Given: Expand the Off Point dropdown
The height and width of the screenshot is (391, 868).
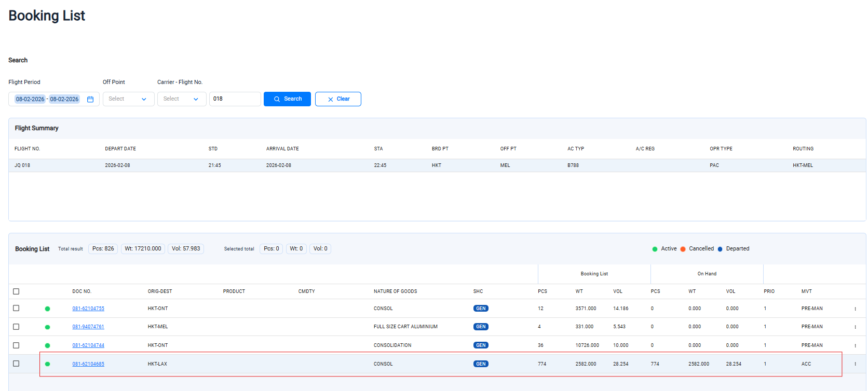Looking at the screenshot, I should (x=128, y=99).
